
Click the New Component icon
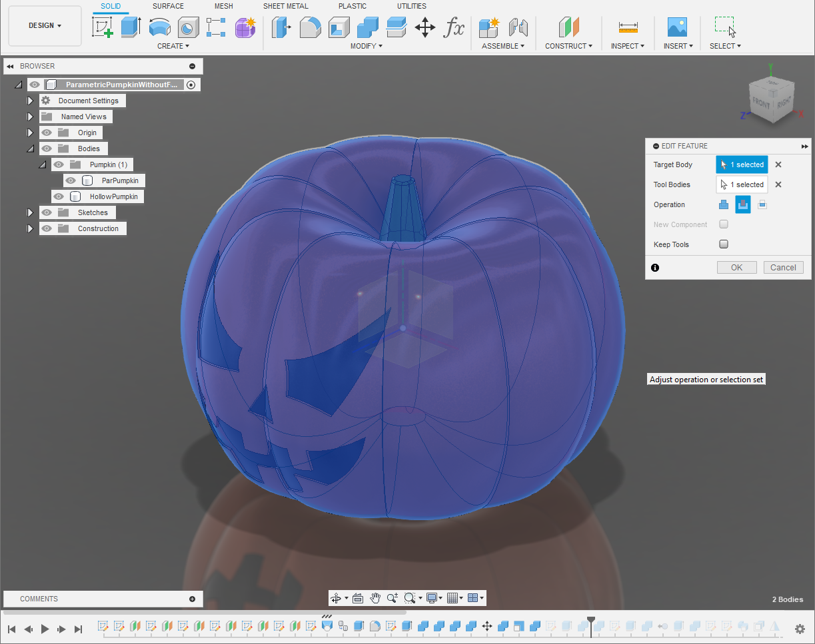[x=489, y=27]
